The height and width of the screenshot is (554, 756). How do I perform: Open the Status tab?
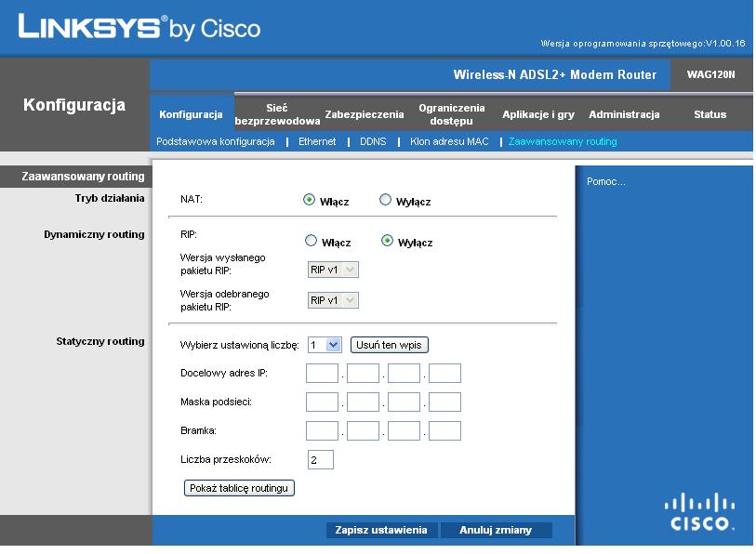[x=710, y=114]
